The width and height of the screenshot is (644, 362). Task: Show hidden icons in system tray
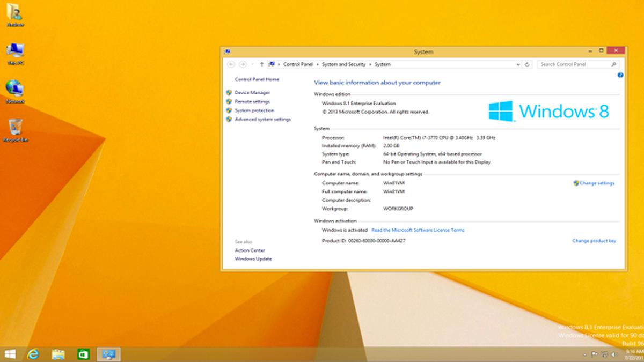tap(584, 354)
